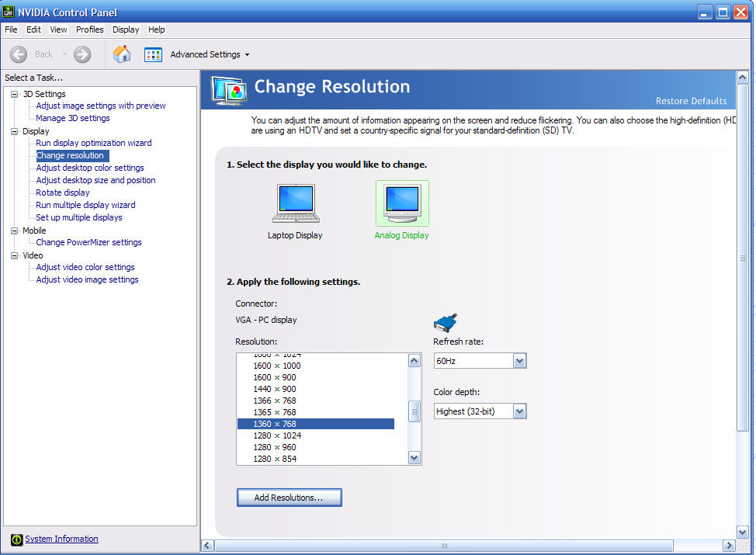Click the System Information icon
756x555 pixels.
click(17, 539)
